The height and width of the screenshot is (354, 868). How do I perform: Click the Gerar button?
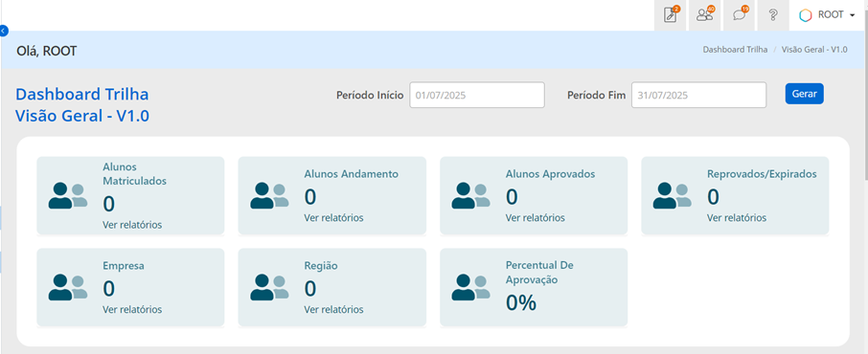coord(805,94)
